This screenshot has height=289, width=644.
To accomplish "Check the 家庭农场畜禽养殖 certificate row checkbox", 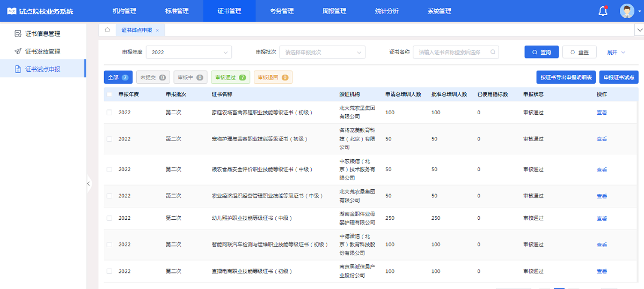I will [x=109, y=113].
